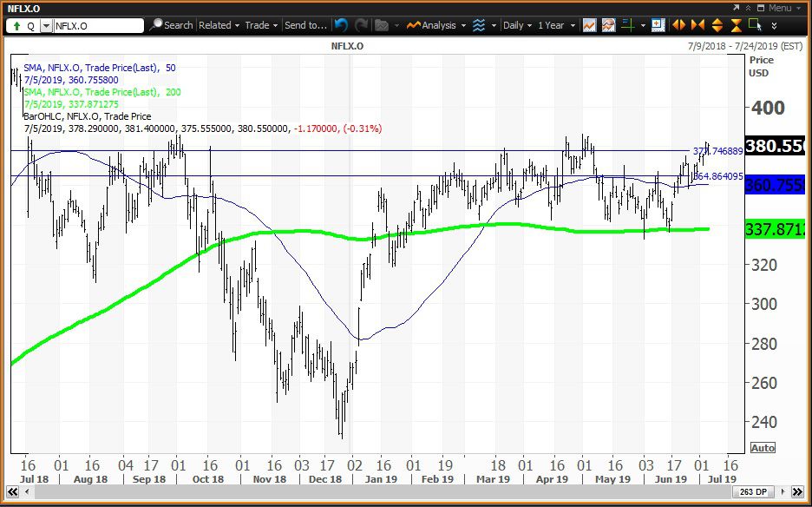Click the maximize window square icon
Viewport: 812px width, 507px height.
click(760, 9)
